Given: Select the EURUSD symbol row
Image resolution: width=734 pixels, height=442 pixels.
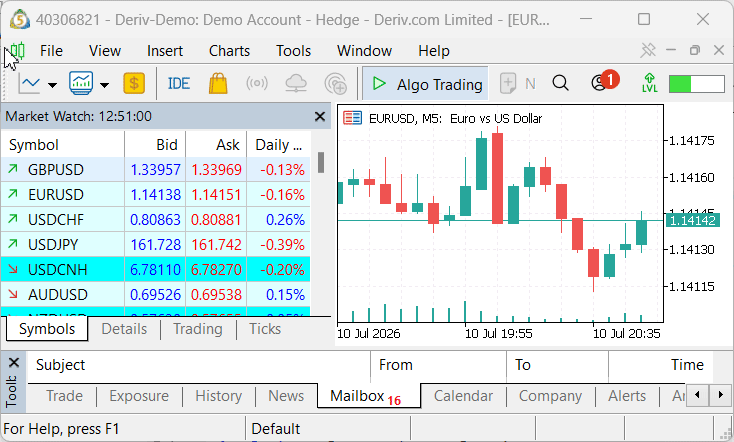Looking at the screenshot, I should [155, 194].
